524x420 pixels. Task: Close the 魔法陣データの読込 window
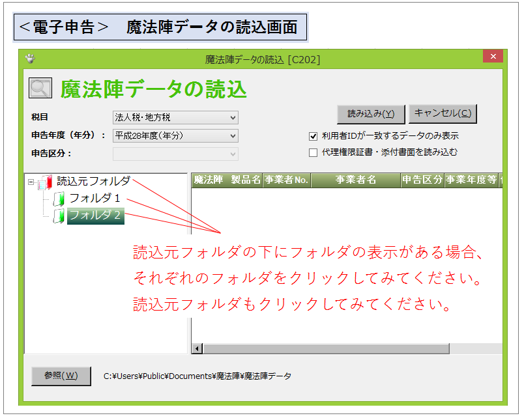pos(493,57)
